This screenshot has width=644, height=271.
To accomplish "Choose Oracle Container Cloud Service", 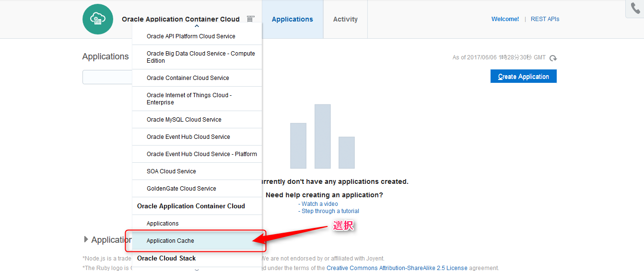I will (197, 78).
